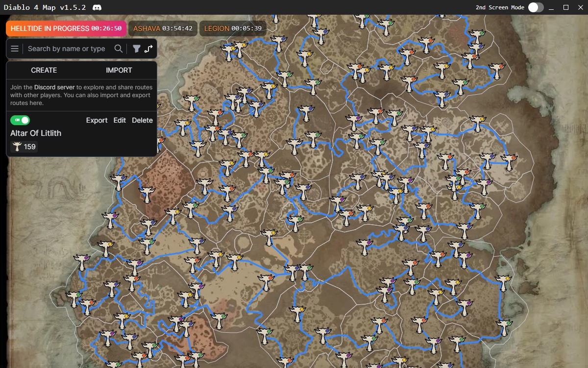Toggle 2nd Screen Mode switch
This screenshot has width=588, height=368.
536,7
